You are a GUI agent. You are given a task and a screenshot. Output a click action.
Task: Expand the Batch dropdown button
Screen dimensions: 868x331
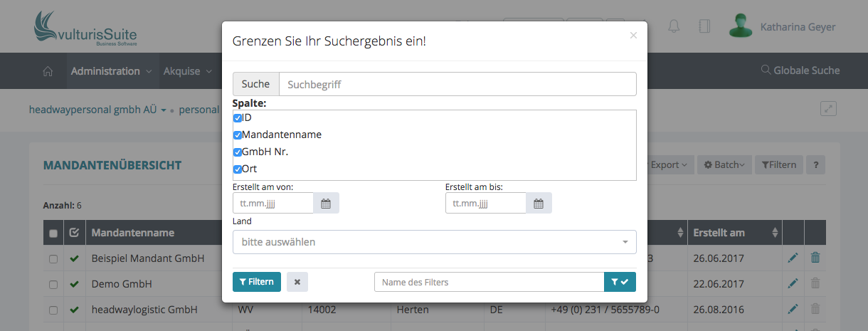(x=724, y=165)
